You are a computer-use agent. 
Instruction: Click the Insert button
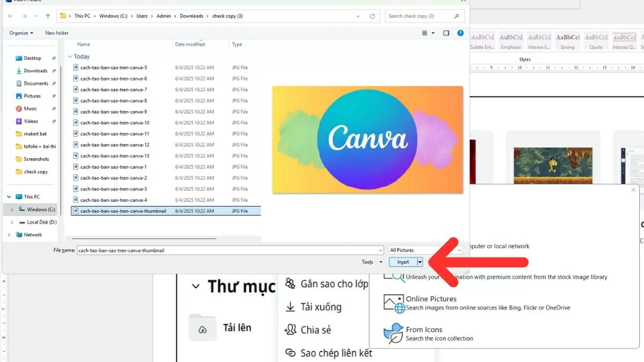(x=403, y=262)
